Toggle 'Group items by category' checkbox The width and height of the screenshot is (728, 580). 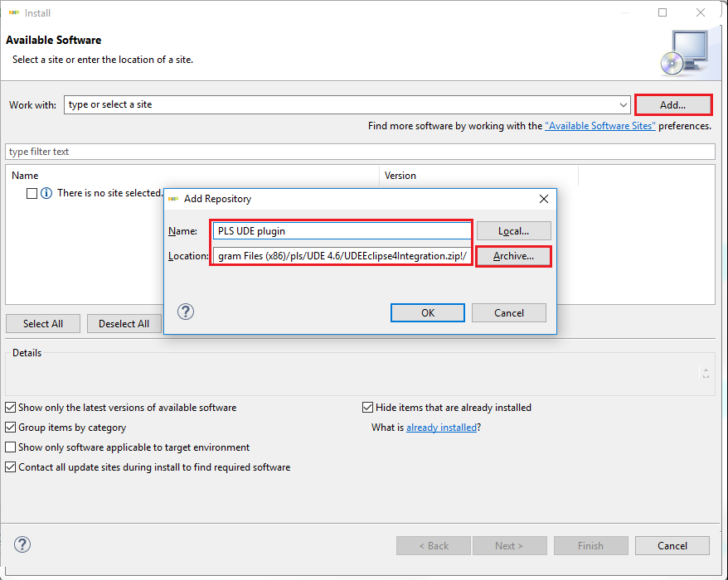pyautogui.click(x=10, y=428)
